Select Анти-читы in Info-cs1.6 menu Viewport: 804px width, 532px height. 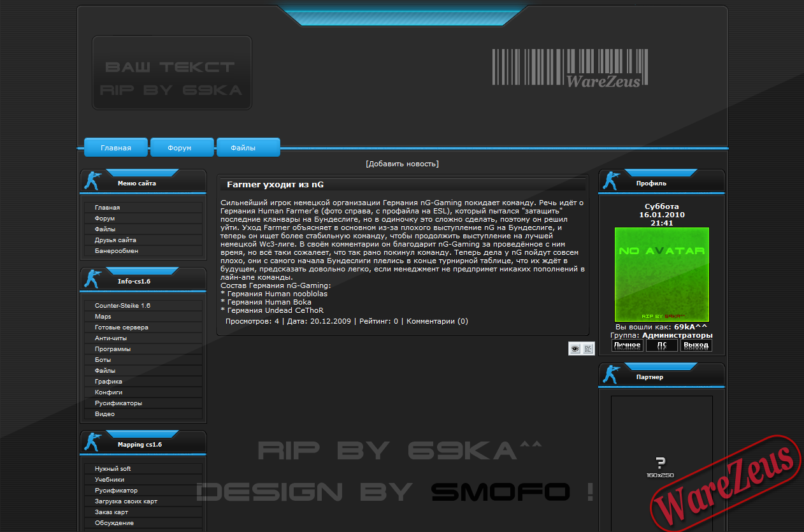[111, 338]
